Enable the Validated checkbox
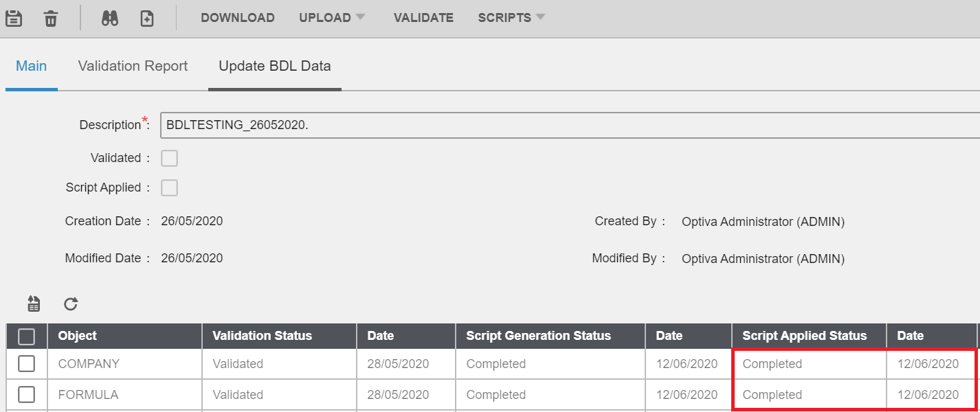 [169, 157]
